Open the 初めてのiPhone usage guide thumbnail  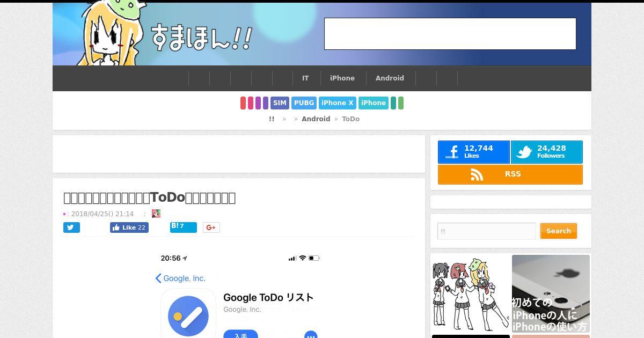click(551, 293)
